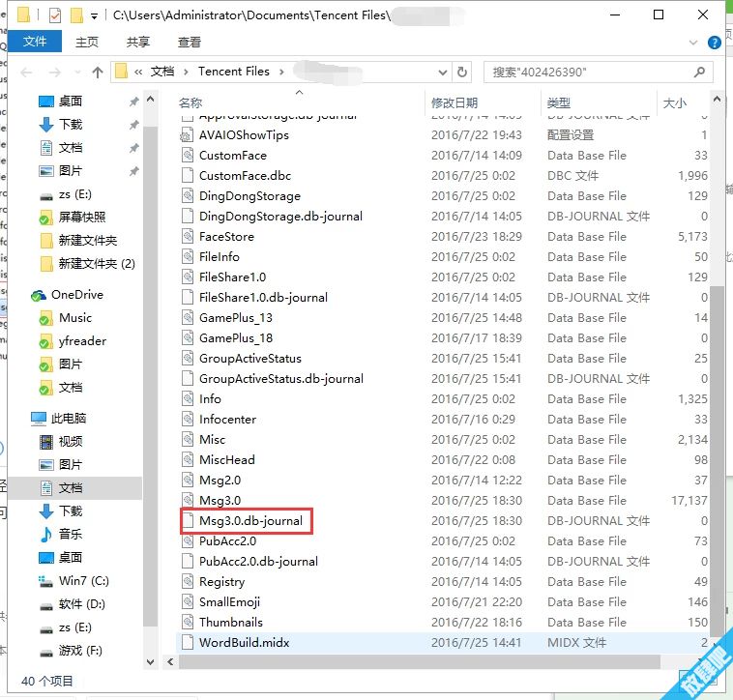
Task: Open the 游戏 (F:) drive
Action: coord(80,651)
